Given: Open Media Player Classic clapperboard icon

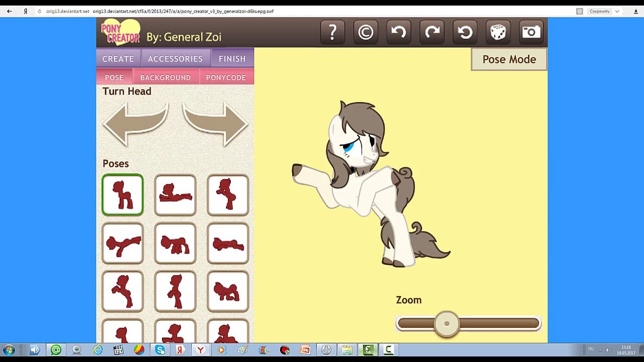Looking at the screenshot, I should click(118, 350).
